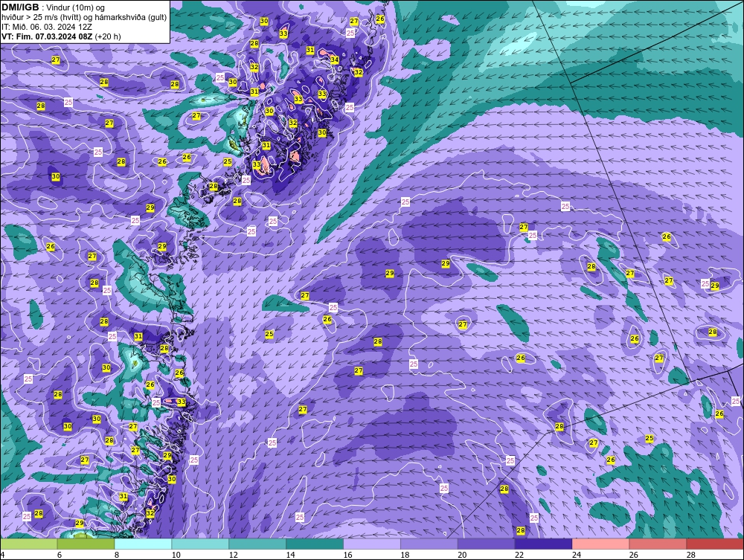Click the '10' tick on the colour scale

click(x=176, y=555)
